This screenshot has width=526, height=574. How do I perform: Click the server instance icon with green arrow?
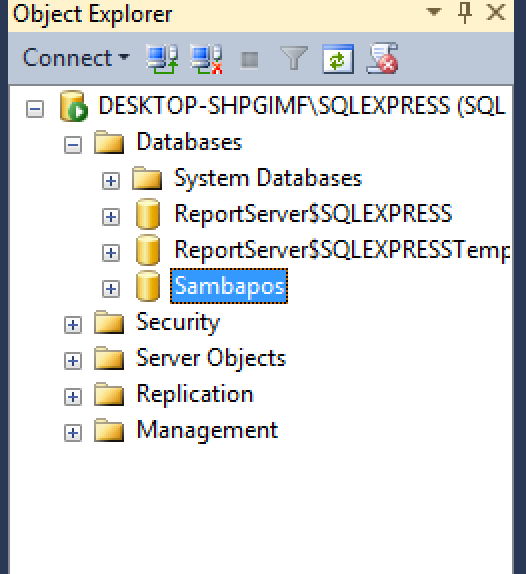pyautogui.click(x=74, y=106)
